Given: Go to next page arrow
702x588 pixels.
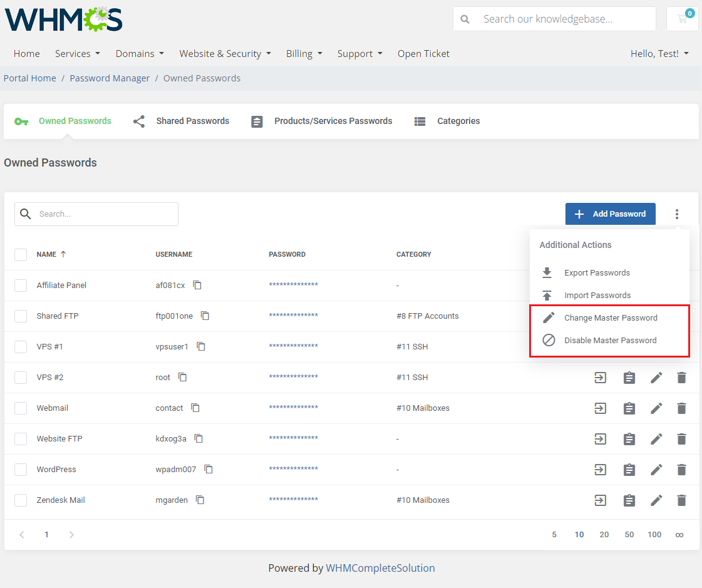Looking at the screenshot, I should click(x=71, y=534).
